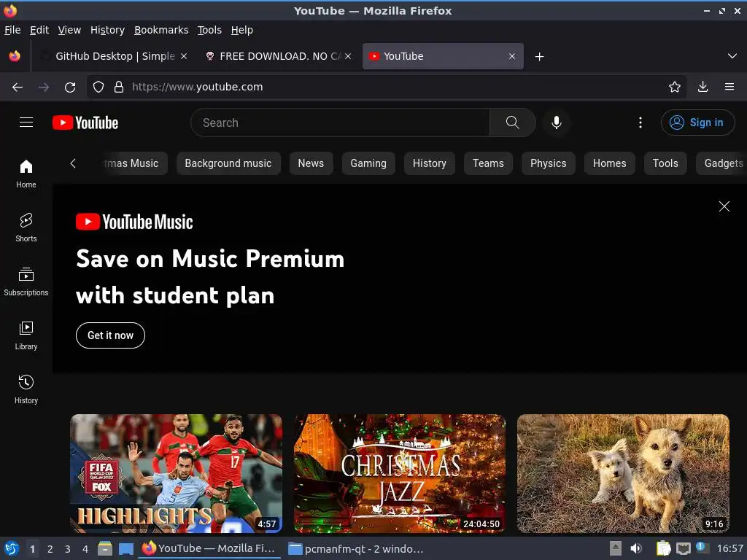This screenshot has height=560, width=747.
Task: Close the GitHub Desktop tab
Action: pyautogui.click(x=183, y=56)
